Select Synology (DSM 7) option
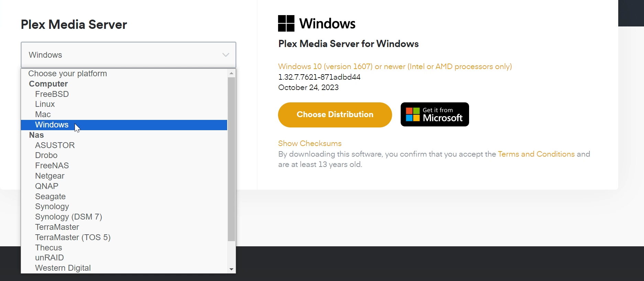This screenshot has width=644, height=281. pos(124,217)
